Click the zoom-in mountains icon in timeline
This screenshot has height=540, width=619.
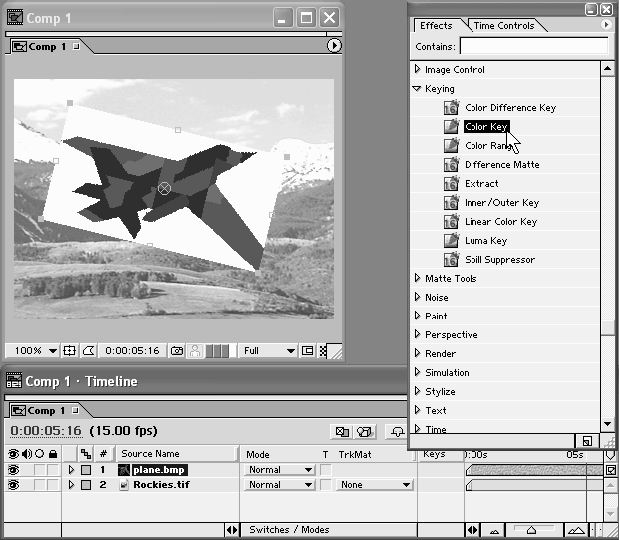(x=579, y=530)
